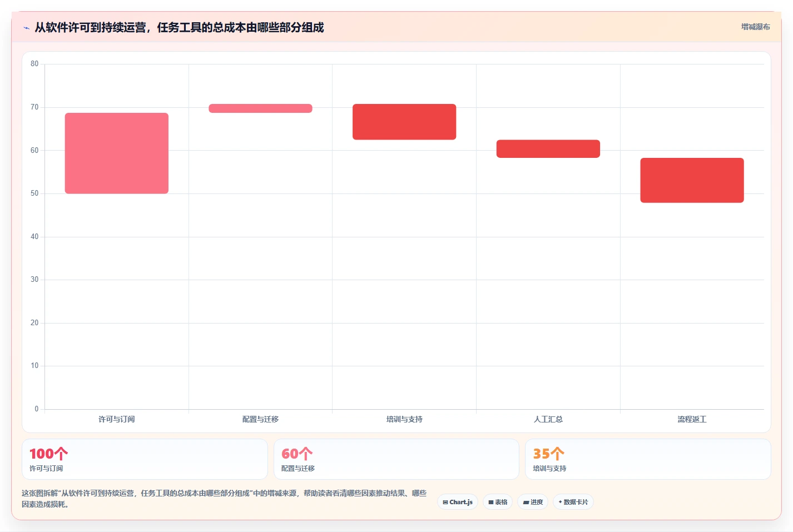Open the 60个 配置与迁移 stat card
Viewport: 793px width, 532px height.
point(396,459)
